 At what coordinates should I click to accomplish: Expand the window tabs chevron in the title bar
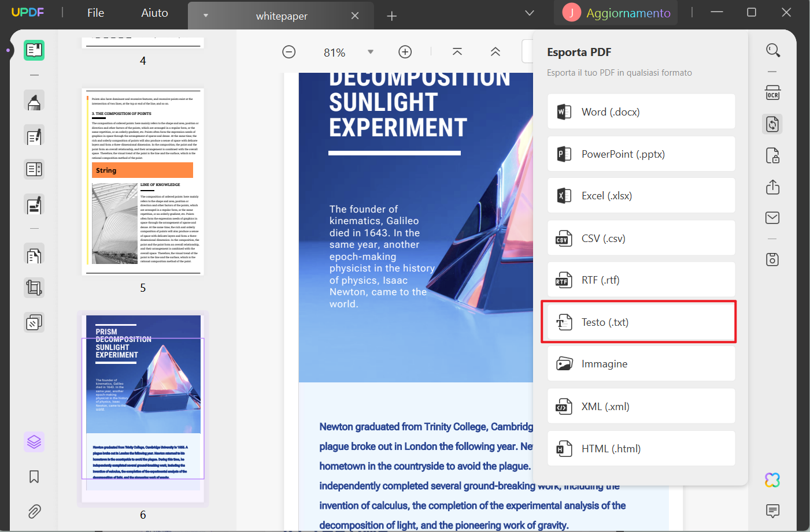pyautogui.click(x=530, y=13)
